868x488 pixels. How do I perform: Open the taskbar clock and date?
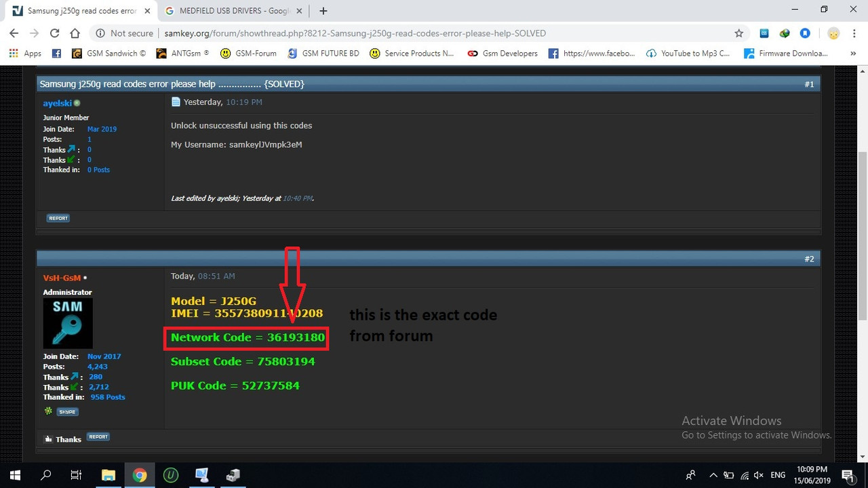pos(811,475)
